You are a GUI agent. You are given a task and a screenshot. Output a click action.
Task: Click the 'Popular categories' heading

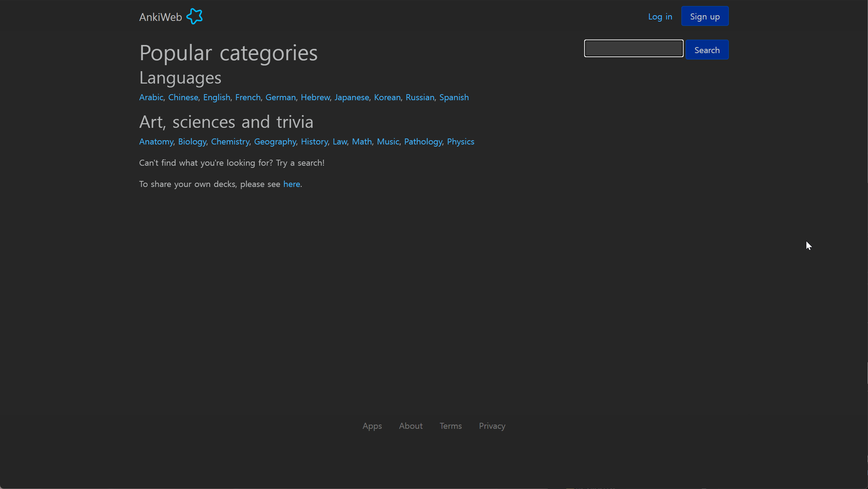tap(228, 53)
